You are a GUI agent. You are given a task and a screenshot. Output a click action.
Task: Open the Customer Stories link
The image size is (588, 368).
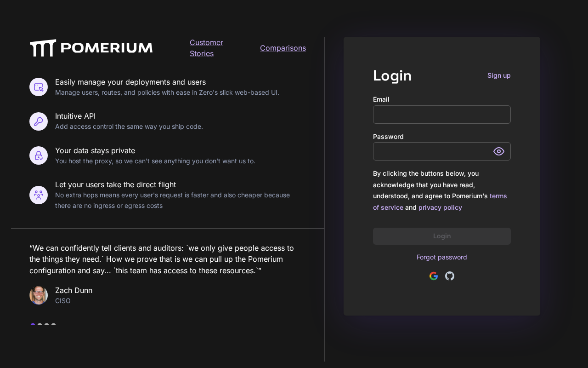pos(206,48)
